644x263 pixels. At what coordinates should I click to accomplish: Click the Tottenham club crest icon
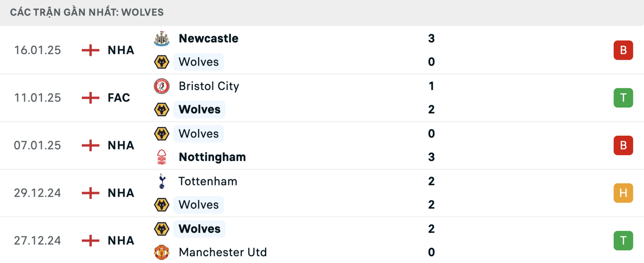coord(161,181)
